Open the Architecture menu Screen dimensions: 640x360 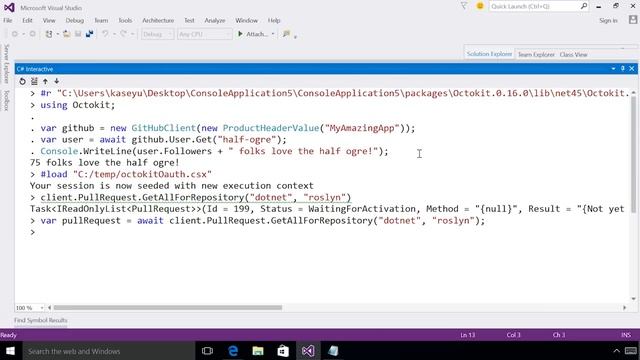click(x=158, y=20)
